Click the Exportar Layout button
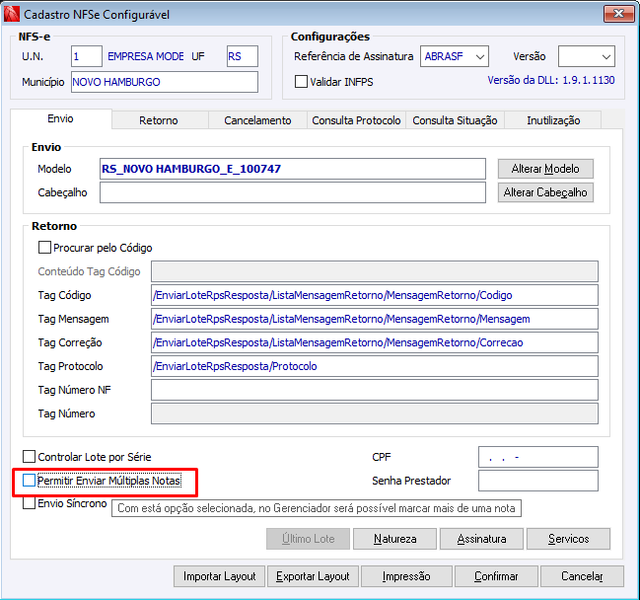Screen dimensions: 640x600 click(x=313, y=576)
